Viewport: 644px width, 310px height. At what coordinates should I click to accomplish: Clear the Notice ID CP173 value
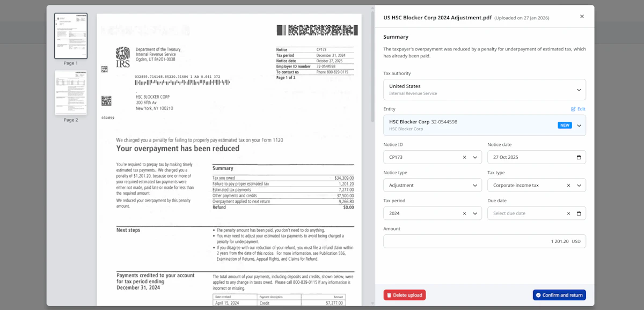pyautogui.click(x=465, y=157)
